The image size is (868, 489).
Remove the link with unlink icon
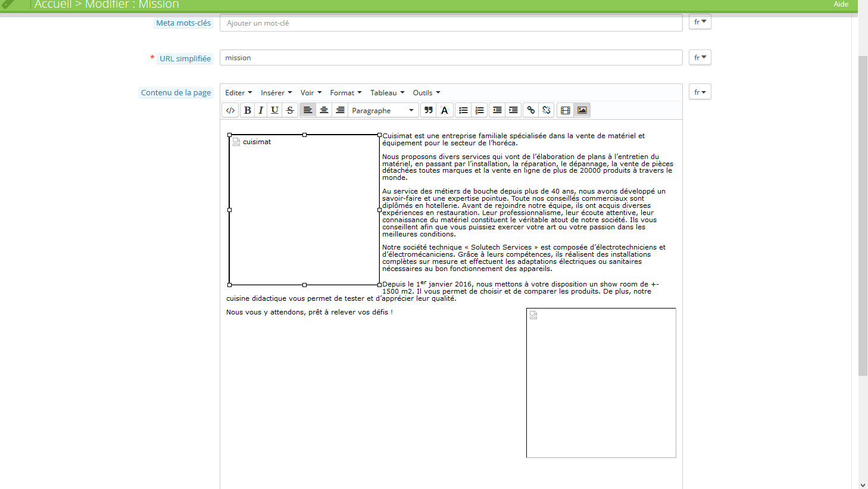coord(547,110)
